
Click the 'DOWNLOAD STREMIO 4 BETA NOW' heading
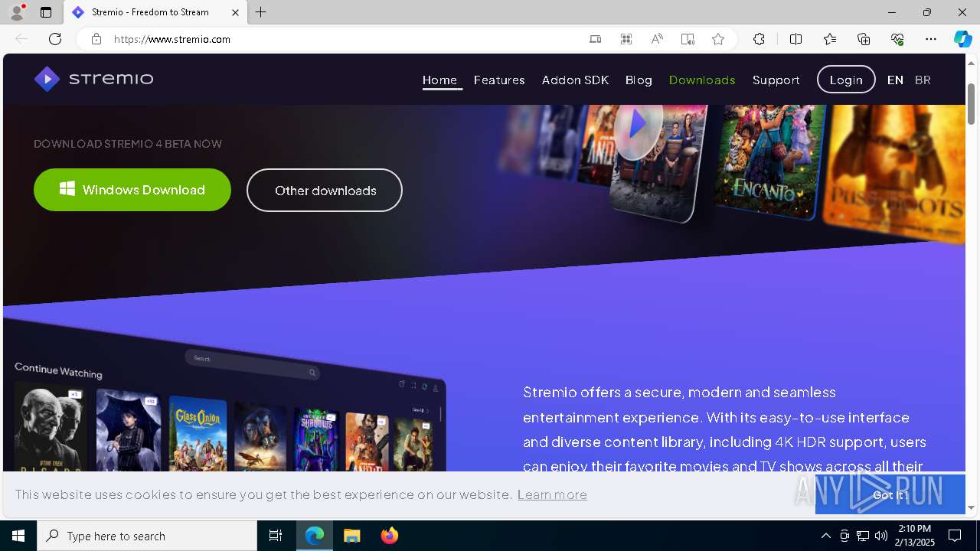coord(128,144)
